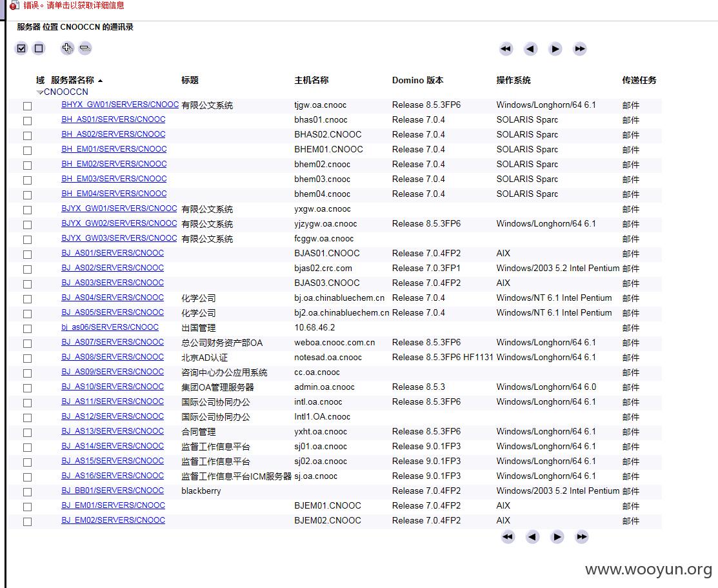Go to next page using top right arrow
Image resolution: width=718 pixels, height=588 pixels.
pos(555,48)
